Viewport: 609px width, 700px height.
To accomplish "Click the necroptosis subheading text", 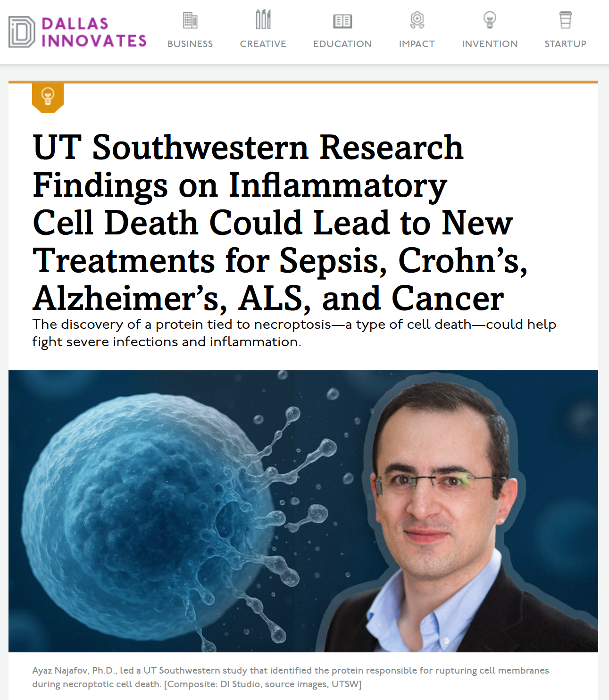I will (294, 333).
